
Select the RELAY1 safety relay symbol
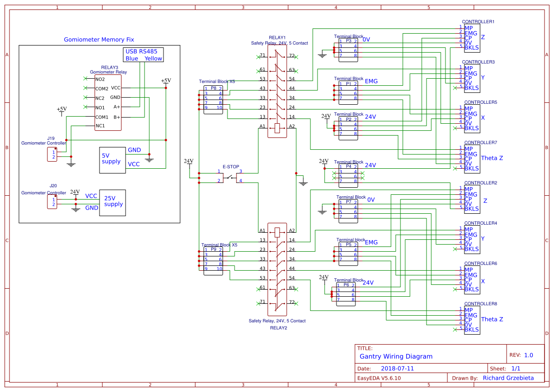click(277, 92)
